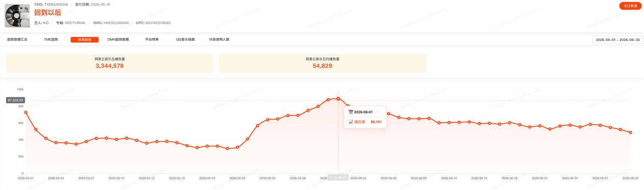
Task: Switch to QQ音乐指数 tab
Action: click(185, 39)
